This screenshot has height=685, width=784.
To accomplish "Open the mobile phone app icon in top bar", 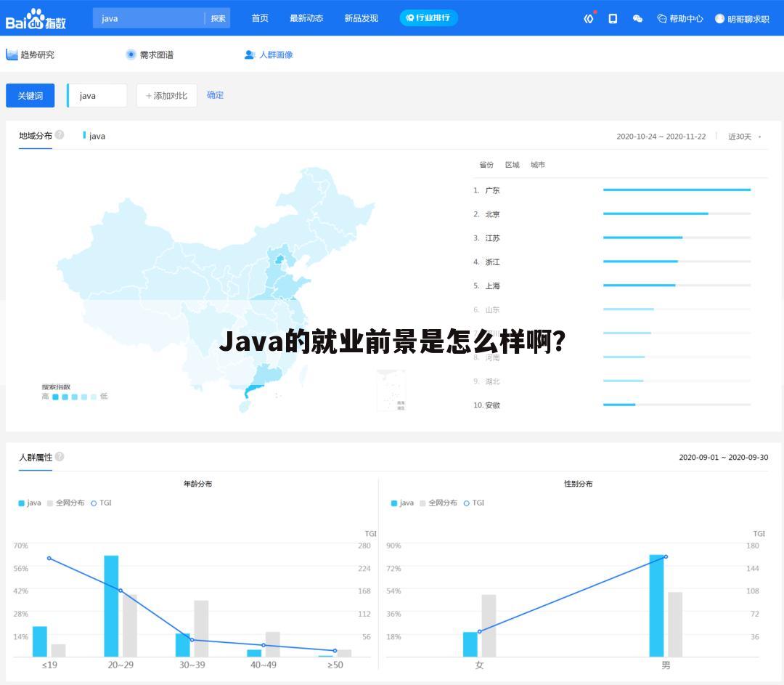I will click(x=613, y=17).
